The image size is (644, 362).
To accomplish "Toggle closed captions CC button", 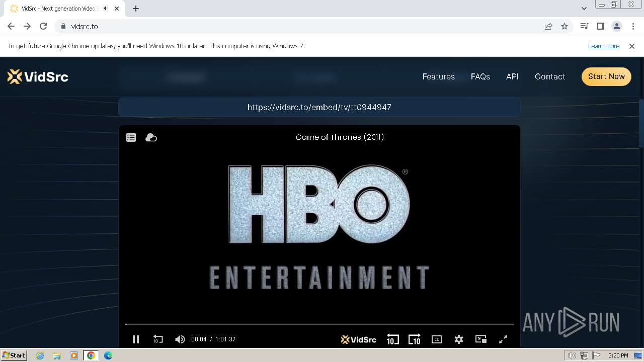I will (x=437, y=339).
